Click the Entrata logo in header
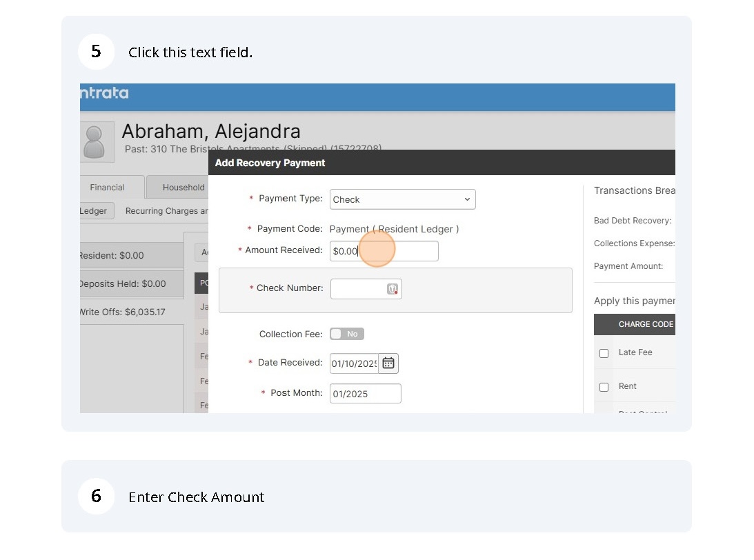 pos(104,93)
